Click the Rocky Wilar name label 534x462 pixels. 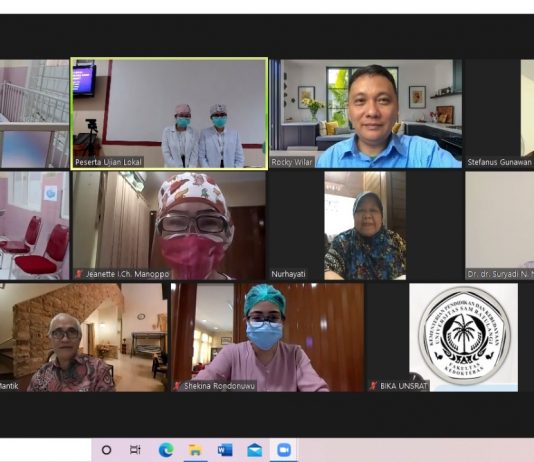(x=292, y=162)
